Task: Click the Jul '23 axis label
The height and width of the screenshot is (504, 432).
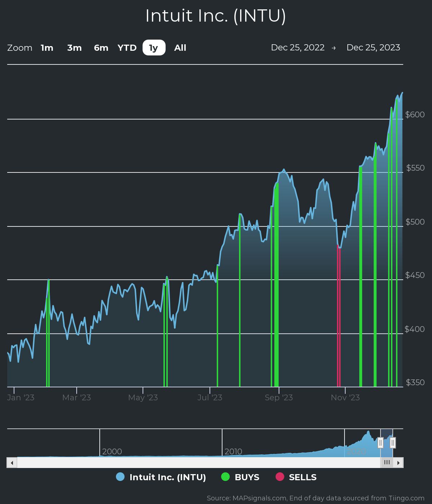Action: pyautogui.click(x=210, y=397)
